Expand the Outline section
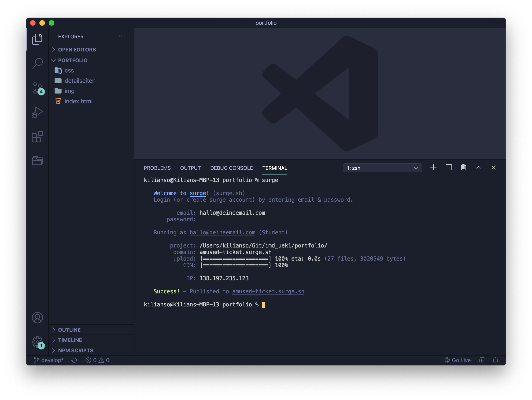The width and height of the screenshot is (532, 400). pos(91,330)
